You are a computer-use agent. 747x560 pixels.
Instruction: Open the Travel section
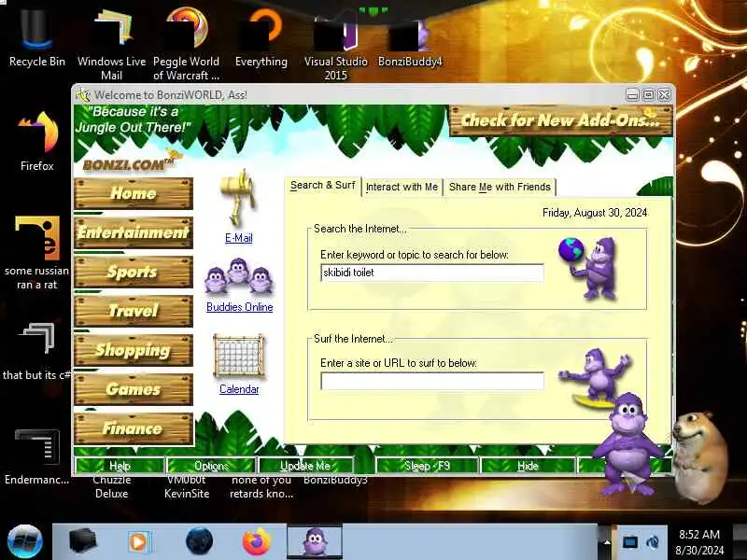[134, 311]
